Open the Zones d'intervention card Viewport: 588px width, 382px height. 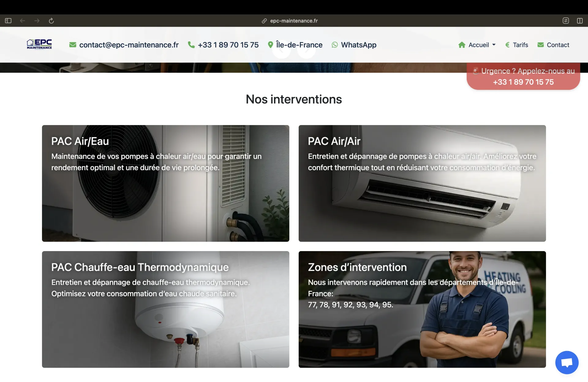[422, 309]
